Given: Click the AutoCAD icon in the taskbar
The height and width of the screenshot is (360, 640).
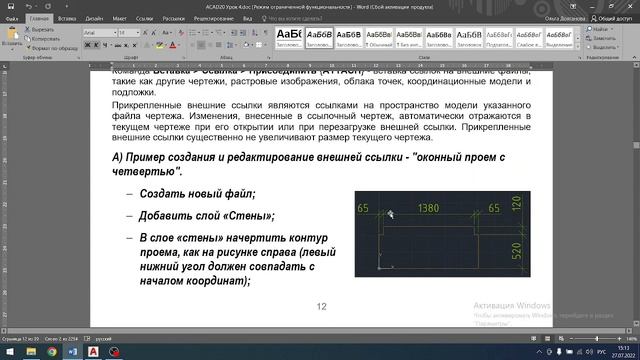Looking at the screenshot, I should [x=93, y=351].
